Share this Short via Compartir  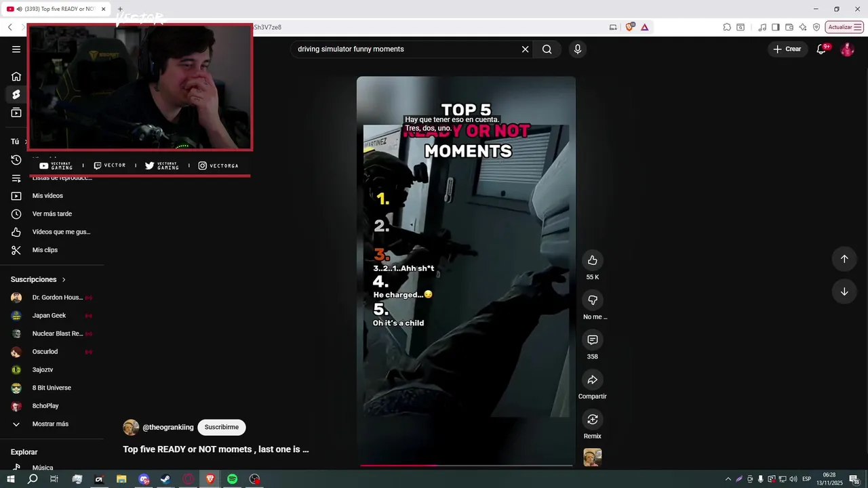pos(593,380)
